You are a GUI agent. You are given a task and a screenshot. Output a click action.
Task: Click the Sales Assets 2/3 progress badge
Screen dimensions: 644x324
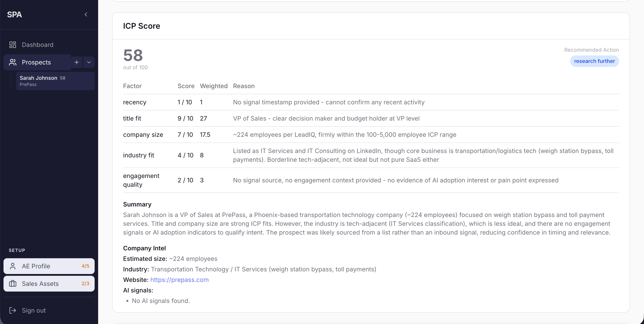point(85,283)
